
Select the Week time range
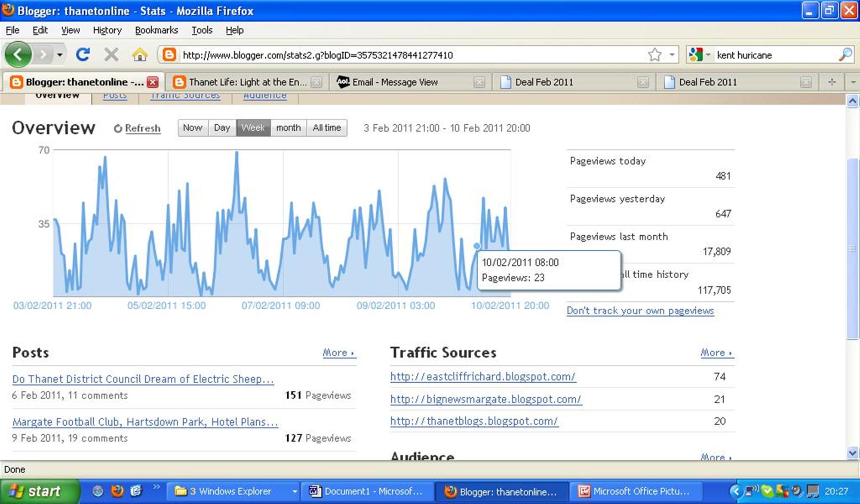coord(253,128)
